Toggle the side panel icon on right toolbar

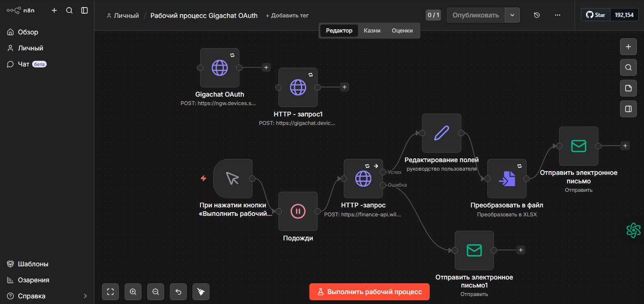coord(628,109)
